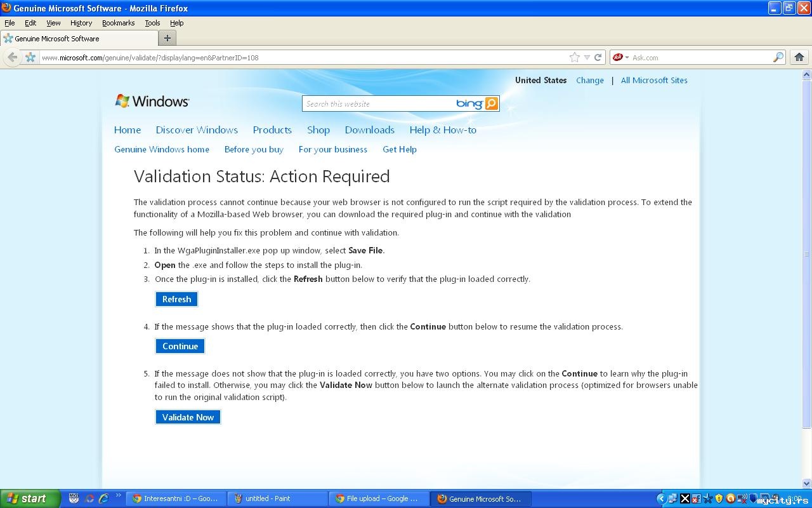Click the blue Continue button
Image resolution: width=812 pixels, height=508 pixels.
pos(180,346)
